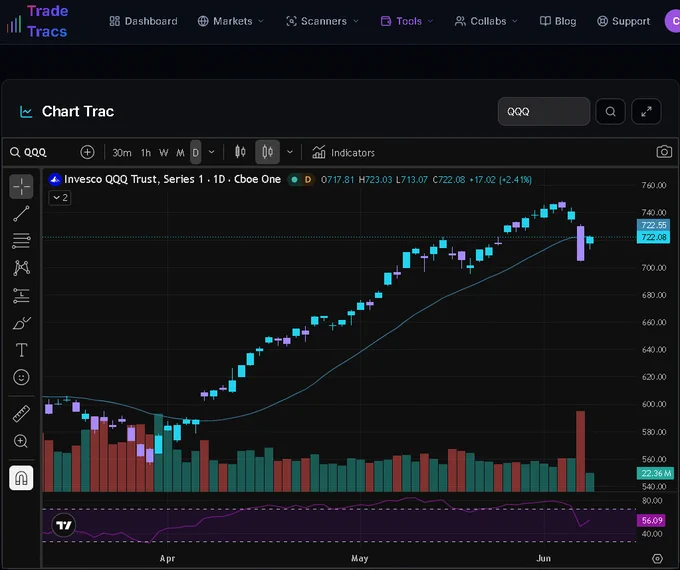Open the Indicators panel
Screen dimensions: 680x570
coord(343,153)
